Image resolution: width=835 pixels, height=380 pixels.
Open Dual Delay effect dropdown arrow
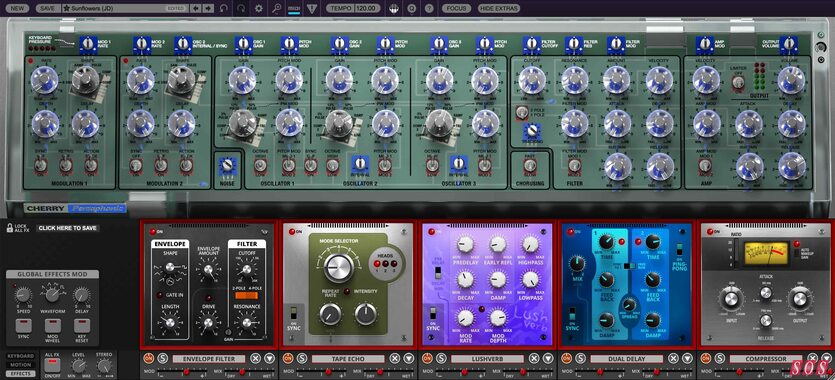click(687, 358)
